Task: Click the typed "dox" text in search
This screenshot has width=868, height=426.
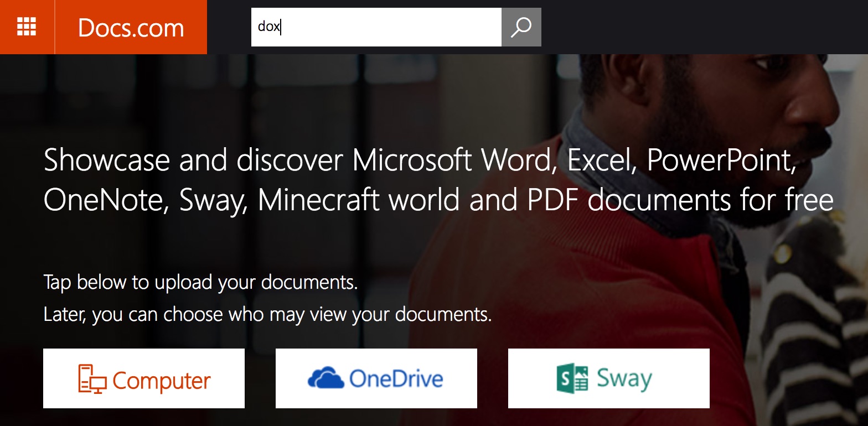Action: pos(269,27)
